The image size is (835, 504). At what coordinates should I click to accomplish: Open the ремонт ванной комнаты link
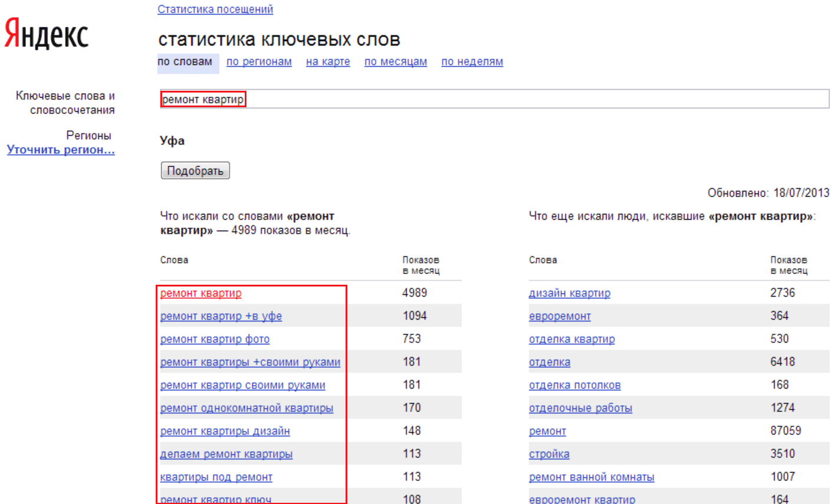pyautogui.click(x=591, y=477)
